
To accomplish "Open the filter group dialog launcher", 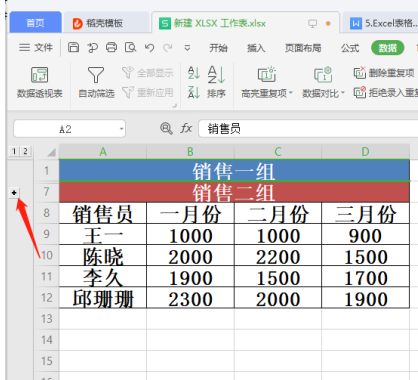I will coord(174,106).
